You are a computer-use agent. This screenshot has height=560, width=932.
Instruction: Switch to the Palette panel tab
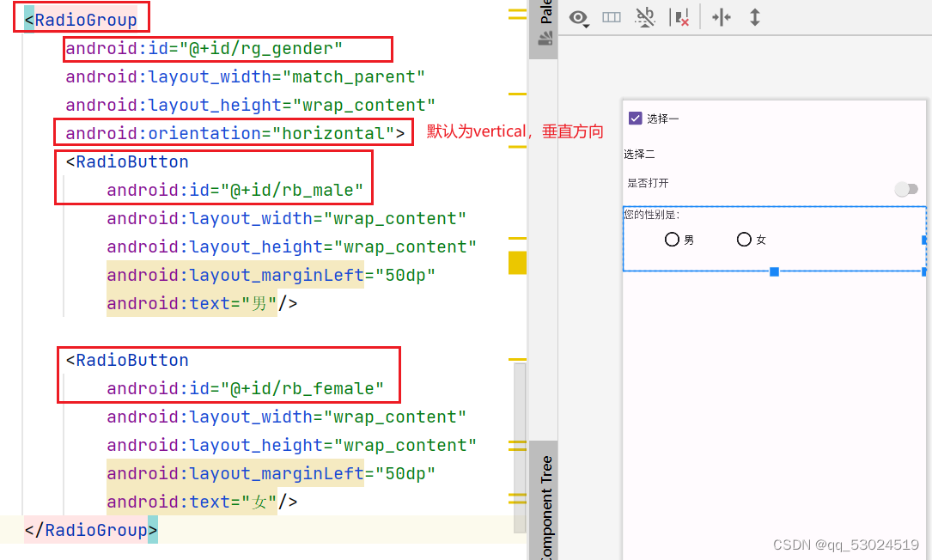(x=546, y=13)
